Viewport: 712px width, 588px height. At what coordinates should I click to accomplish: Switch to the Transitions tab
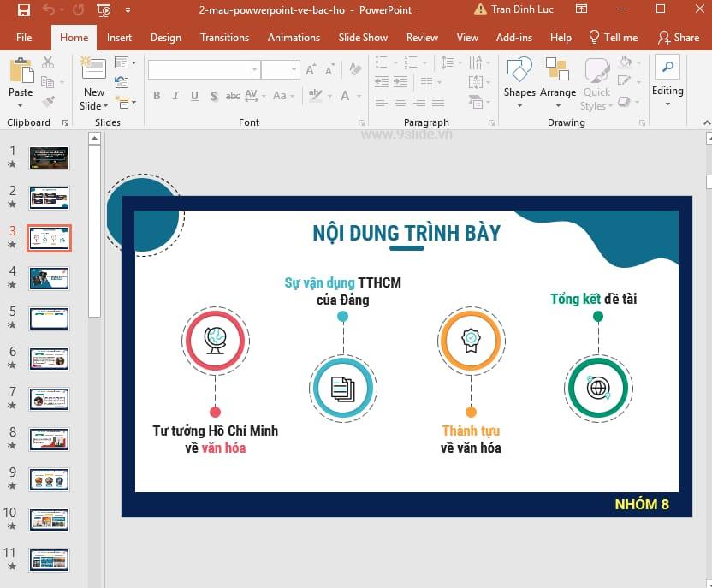(224, 38)
